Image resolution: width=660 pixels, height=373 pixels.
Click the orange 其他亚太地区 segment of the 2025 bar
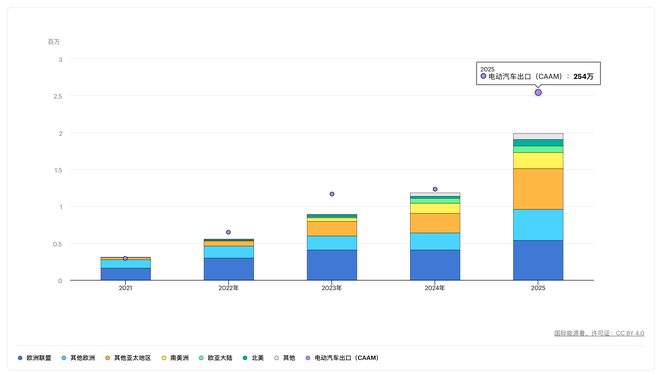[538, 189]
